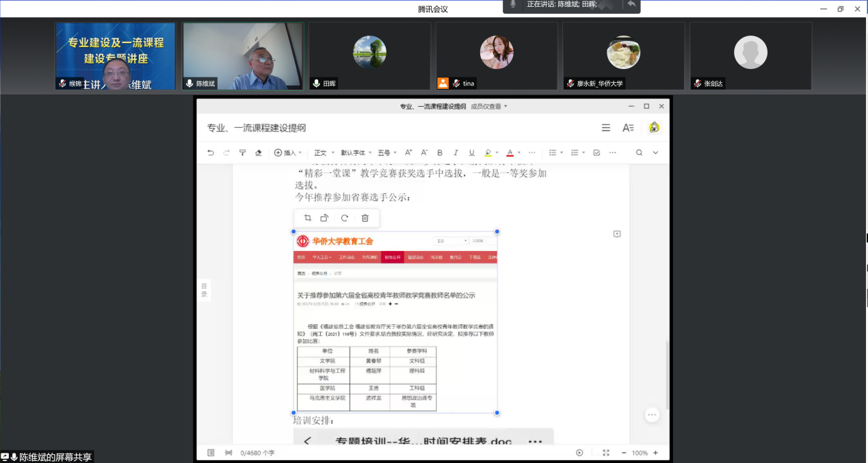Screen dimensions: 868x463
Task: Open more text formatting options ellipsis
Action: [532, 153]
